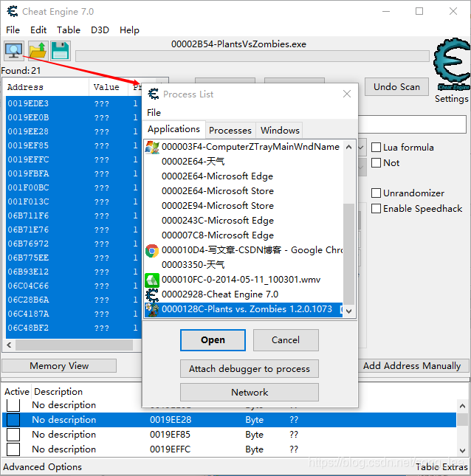Click Attach debugger to process
Image resolution: width=471 pixels, height=476 pixels.
250,369
